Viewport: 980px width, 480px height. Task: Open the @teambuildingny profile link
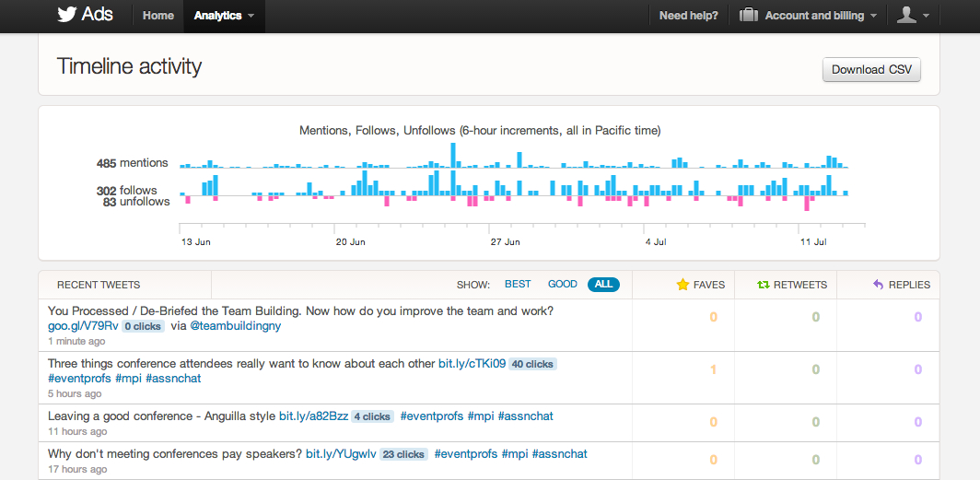[236, 326]
